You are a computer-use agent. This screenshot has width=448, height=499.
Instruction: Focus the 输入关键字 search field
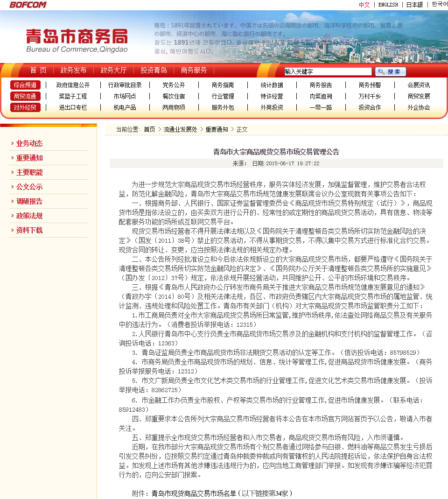coord(328,71)
